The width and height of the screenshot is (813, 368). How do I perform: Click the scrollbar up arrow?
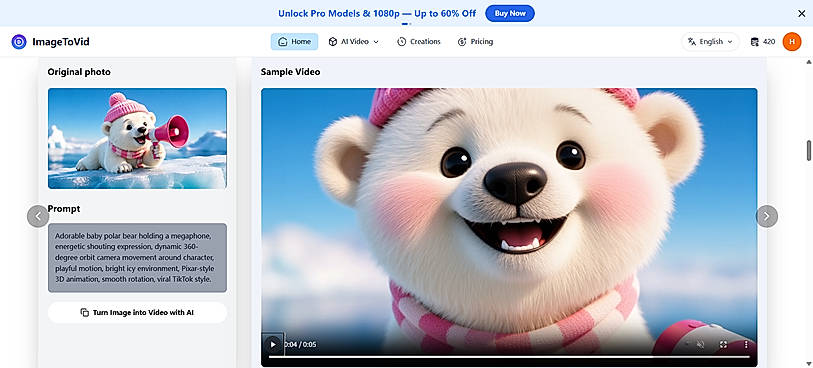point(808,62)
